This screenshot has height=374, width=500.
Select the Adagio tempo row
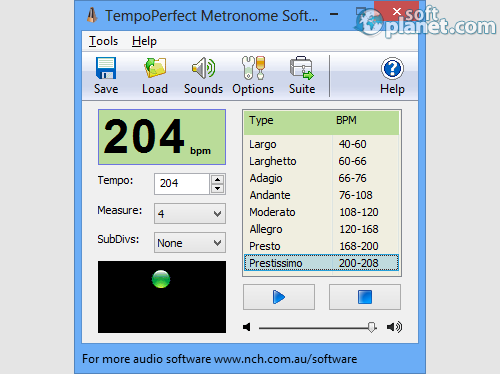(321, 178)
